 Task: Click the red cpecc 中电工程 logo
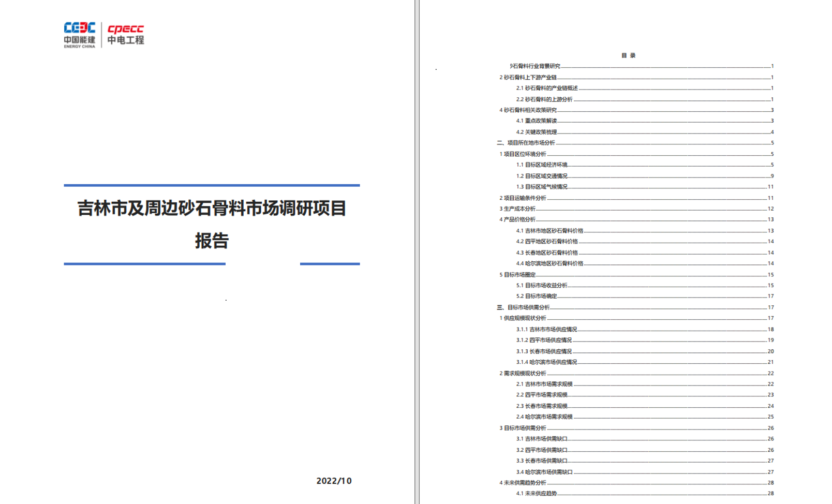(x=126, y=35)
